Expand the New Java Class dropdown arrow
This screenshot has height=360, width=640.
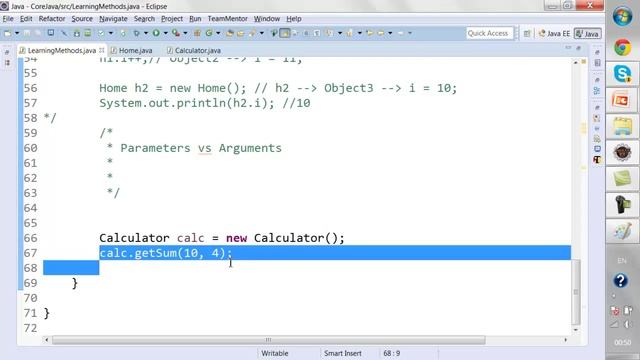coord(218,33)
